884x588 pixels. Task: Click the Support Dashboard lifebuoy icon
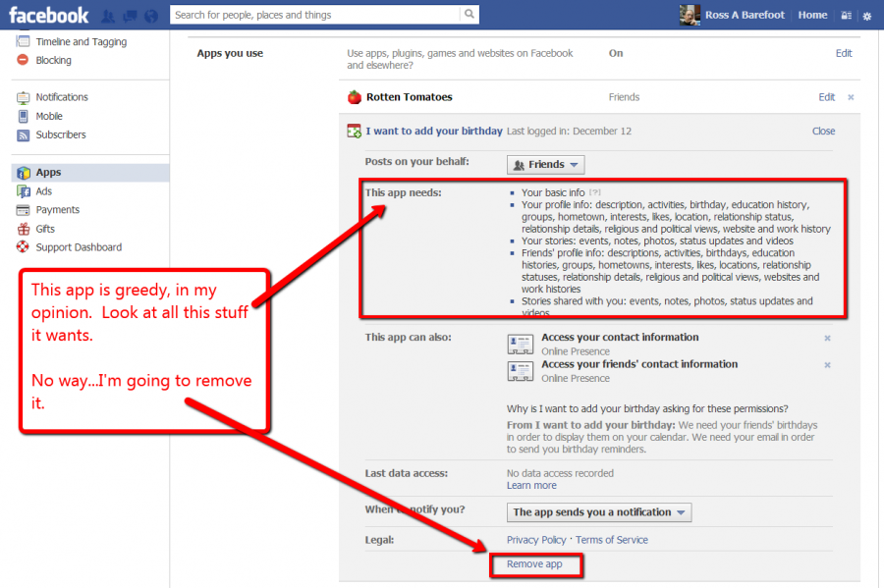(23, 246)
